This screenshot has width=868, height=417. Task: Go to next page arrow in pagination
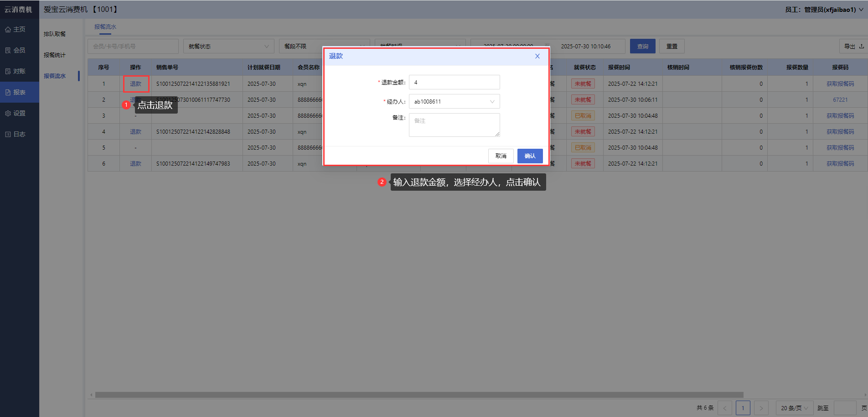pos(761,408)
